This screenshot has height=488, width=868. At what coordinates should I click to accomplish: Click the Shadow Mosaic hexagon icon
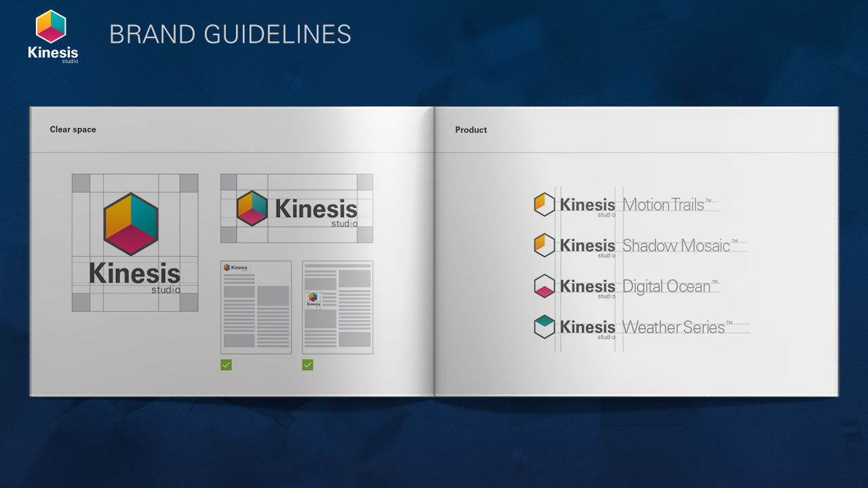(x=545, y=245)
